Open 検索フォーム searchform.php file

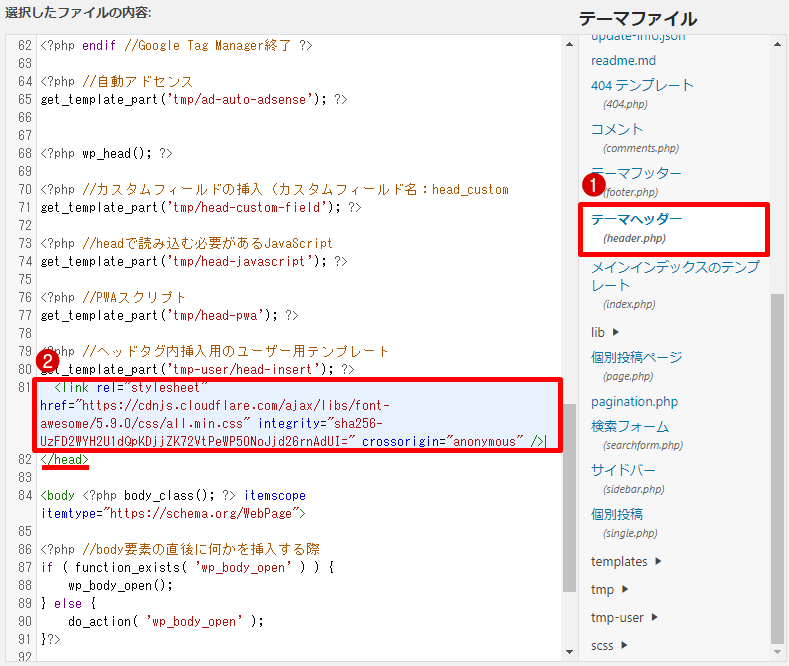[630, 426]
